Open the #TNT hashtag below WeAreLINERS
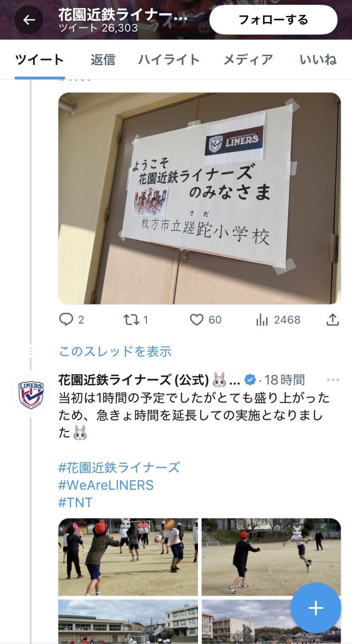 point(76,502)
